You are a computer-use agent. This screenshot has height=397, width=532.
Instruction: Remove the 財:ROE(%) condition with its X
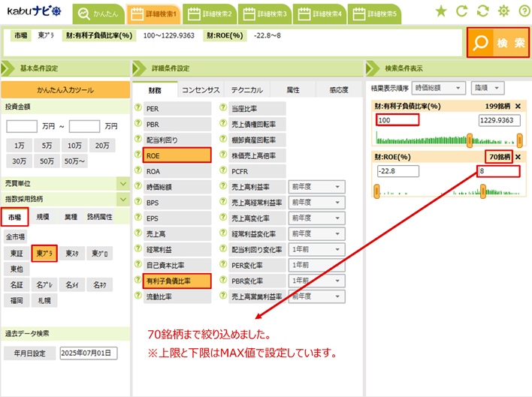(x=518, y=157)
